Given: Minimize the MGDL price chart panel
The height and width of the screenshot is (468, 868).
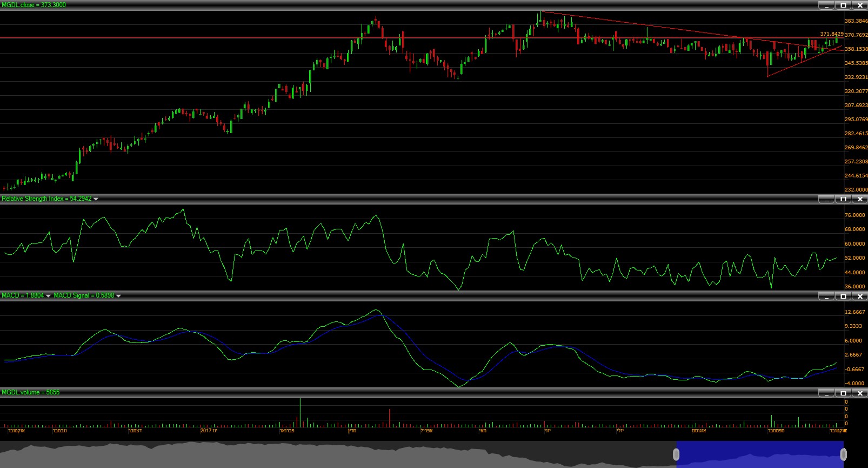Looking at the screenshot, I should coord(826,5).
